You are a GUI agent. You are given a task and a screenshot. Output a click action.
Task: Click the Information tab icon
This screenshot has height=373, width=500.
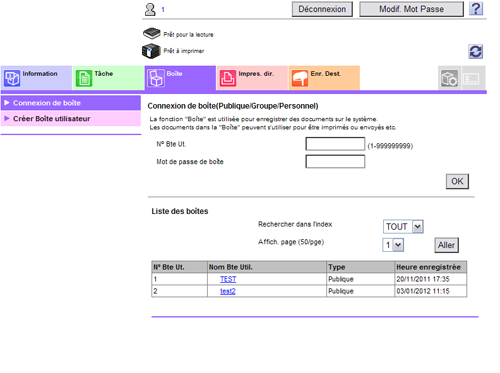(12, 79)
